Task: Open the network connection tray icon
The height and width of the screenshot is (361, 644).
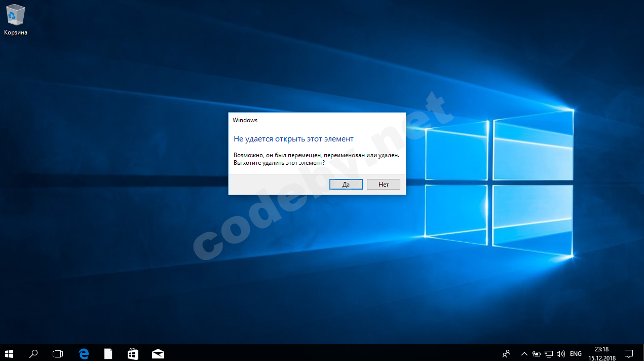Action: (x=549, y=353)
